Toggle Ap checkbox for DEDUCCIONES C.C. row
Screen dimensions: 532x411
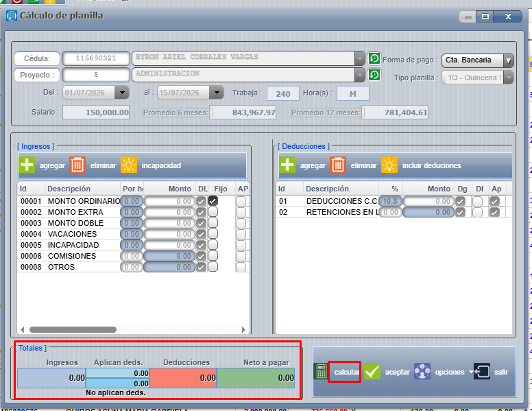click(x=495, y=202)
